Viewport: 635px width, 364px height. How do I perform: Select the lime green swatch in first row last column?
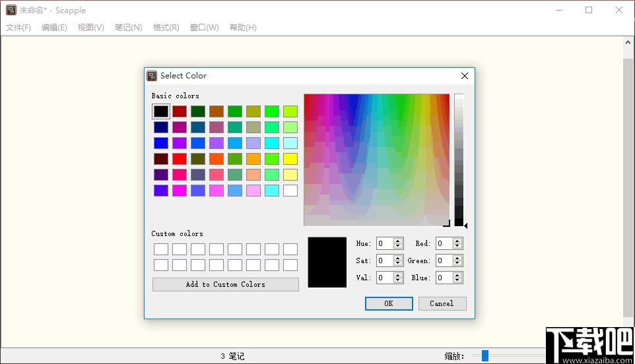click(290, 111)
